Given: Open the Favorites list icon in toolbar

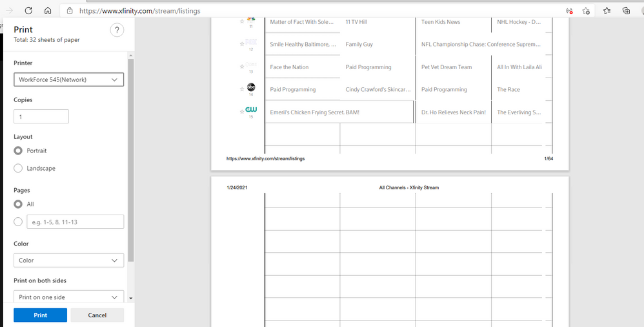Looking at the screenshot, I should coord(607,11).
